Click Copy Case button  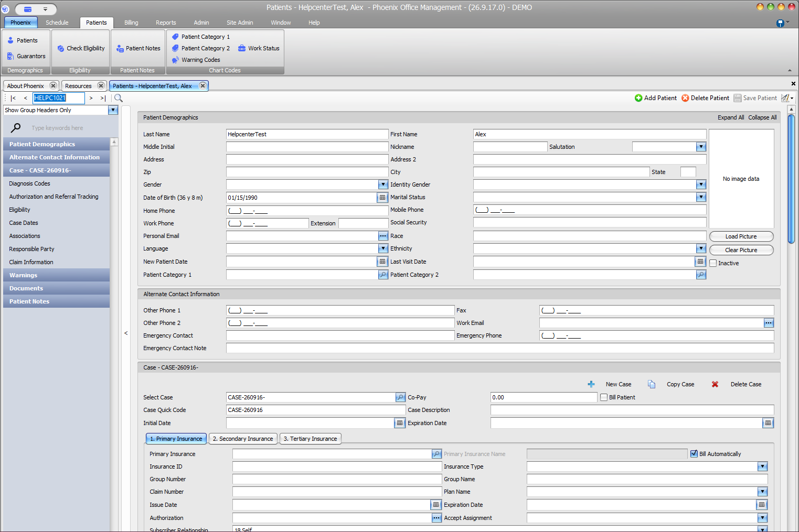pos(671,384)
